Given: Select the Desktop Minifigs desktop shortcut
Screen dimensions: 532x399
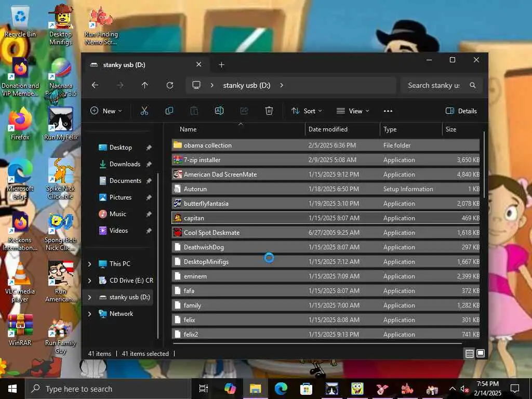Looking at the screenshot, I should coord(60,24).
